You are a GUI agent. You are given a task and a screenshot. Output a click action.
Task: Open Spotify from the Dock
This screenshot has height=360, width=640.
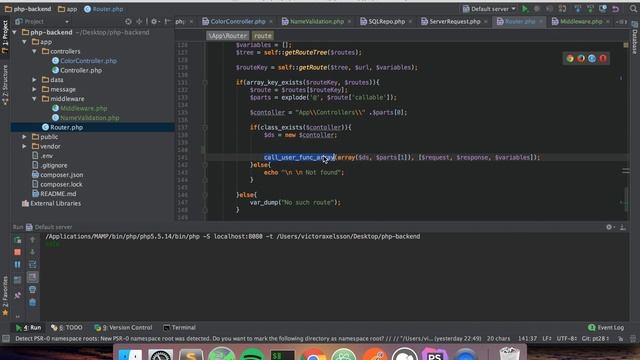[x=252, y=353]
